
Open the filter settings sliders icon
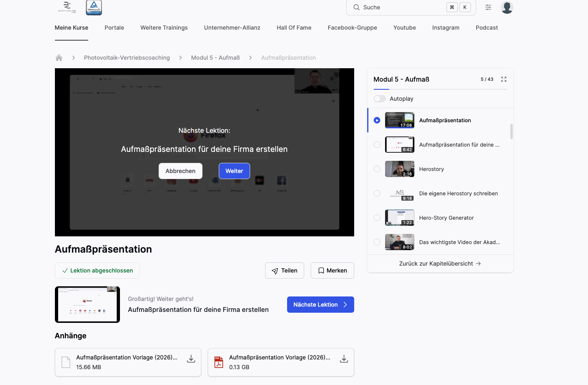coord(488,7)
